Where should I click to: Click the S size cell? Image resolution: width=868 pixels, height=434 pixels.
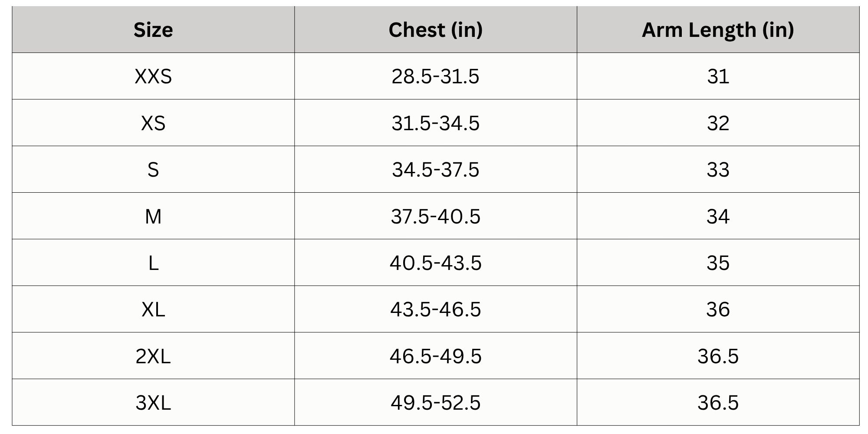(x=153, y=170)
